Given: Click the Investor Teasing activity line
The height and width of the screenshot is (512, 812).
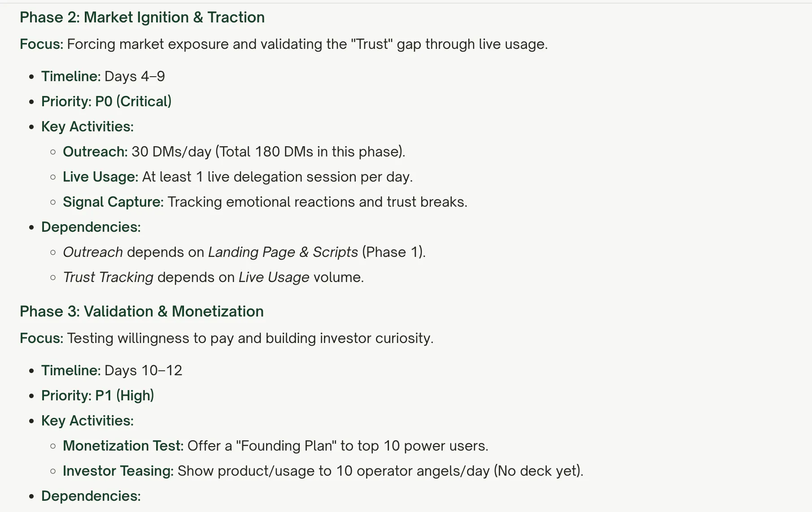Looking at the screenshot, I should pos(323,471).
